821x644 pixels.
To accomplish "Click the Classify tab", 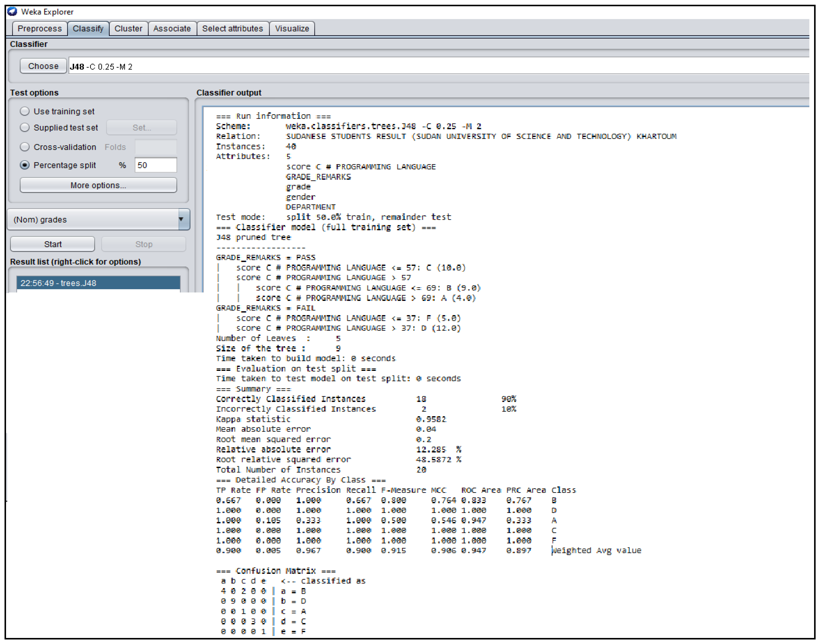I will [88, 29].
